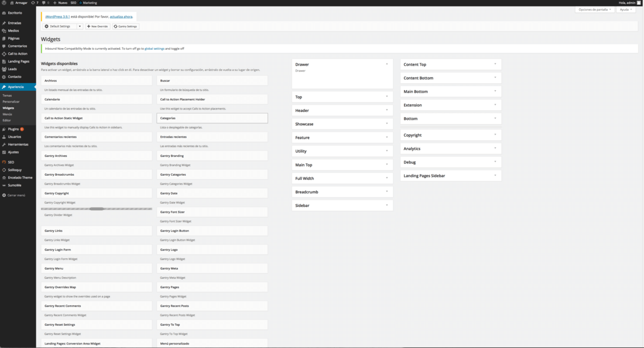Expand the Content Bottom widget area
Screen dimensions: 644x348
[x=495, y=78]
